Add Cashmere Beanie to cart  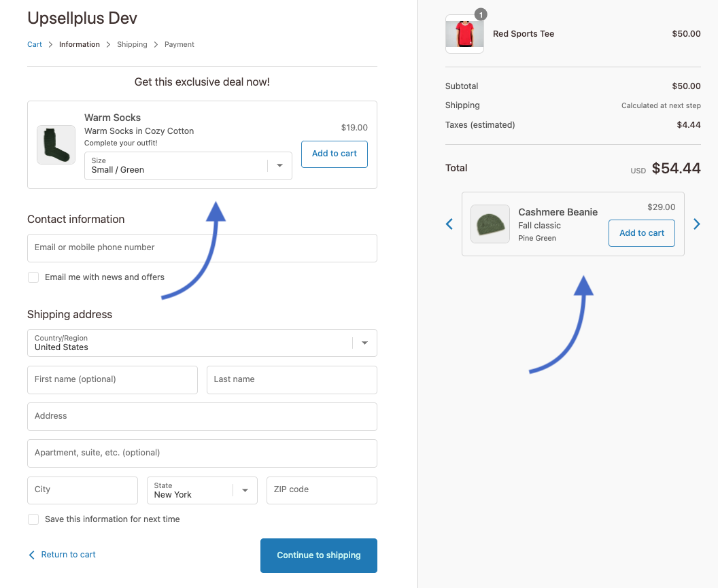tap(641, 232)
